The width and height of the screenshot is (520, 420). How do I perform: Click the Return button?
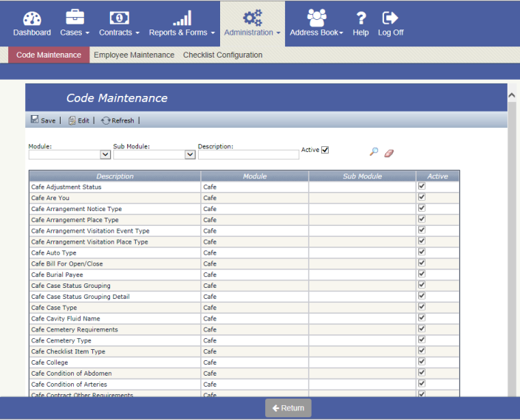tap(288, 407)
